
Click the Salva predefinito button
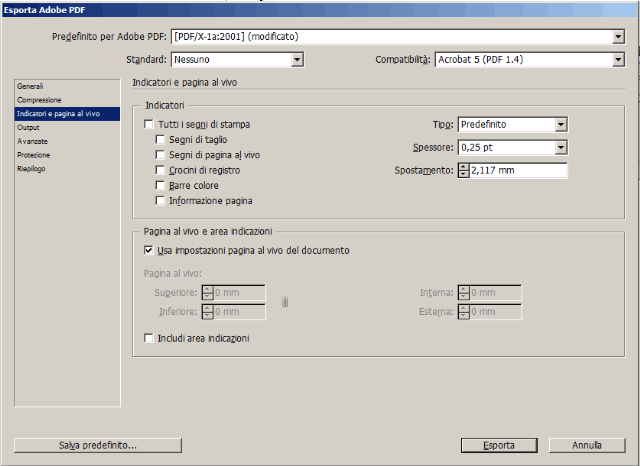pyautogui.click(x=98, y=445)
